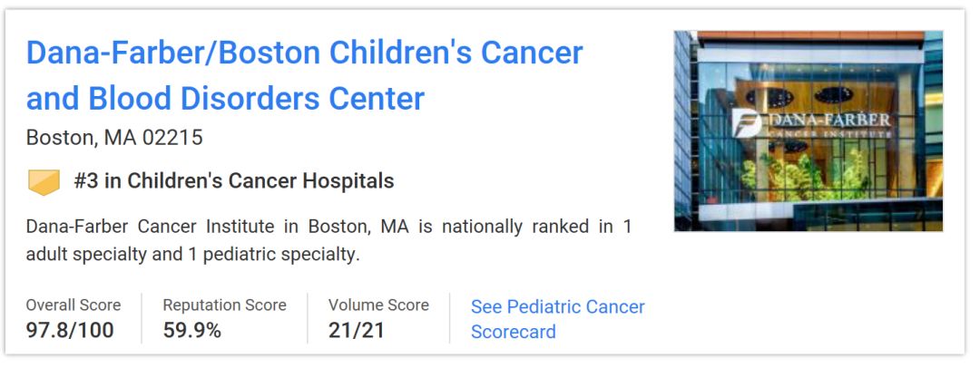Screen dimensions: 980x368
Task: Click the yellow ranking badge icon
Action: [44, 182]
